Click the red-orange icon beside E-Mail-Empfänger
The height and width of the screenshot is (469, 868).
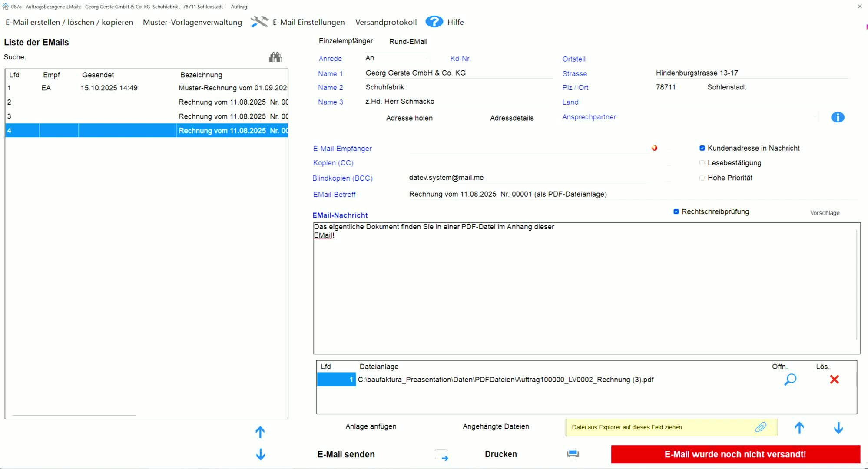[x=654, y=148]
